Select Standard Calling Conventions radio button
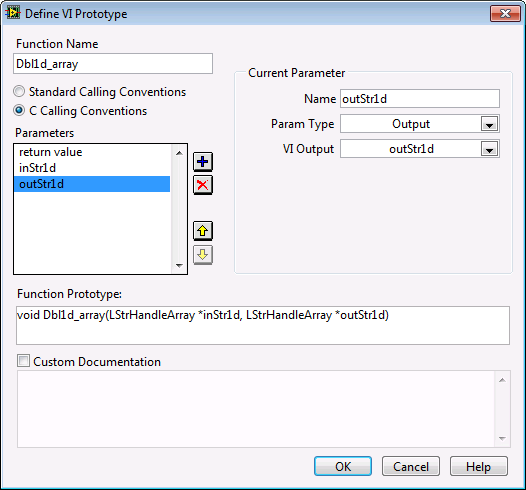The image size is (526, 490). click(x=19, y=92)
